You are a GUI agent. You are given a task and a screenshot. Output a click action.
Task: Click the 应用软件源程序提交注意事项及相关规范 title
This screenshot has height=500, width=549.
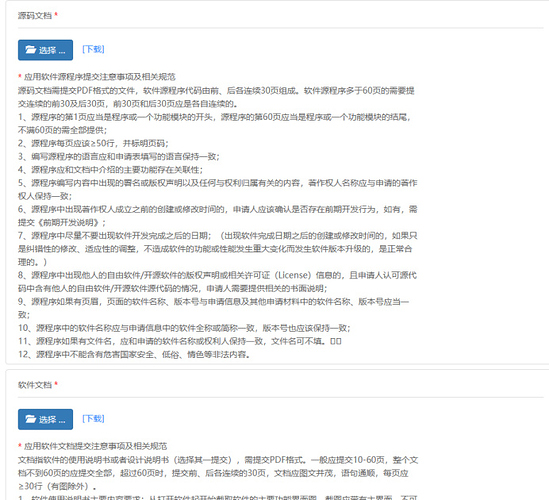tap(100, 77)
